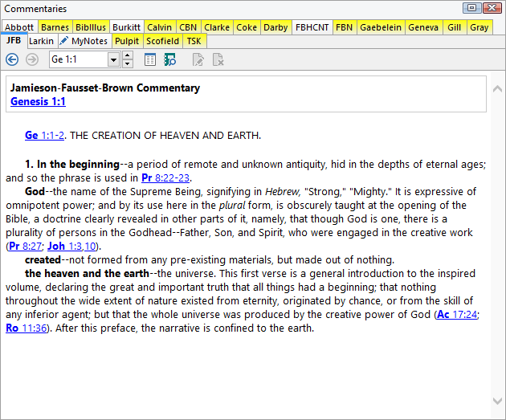This screenshot has width=506, height=420.
Task: Switch to the Abbott commentary tab
Action: 19,27
